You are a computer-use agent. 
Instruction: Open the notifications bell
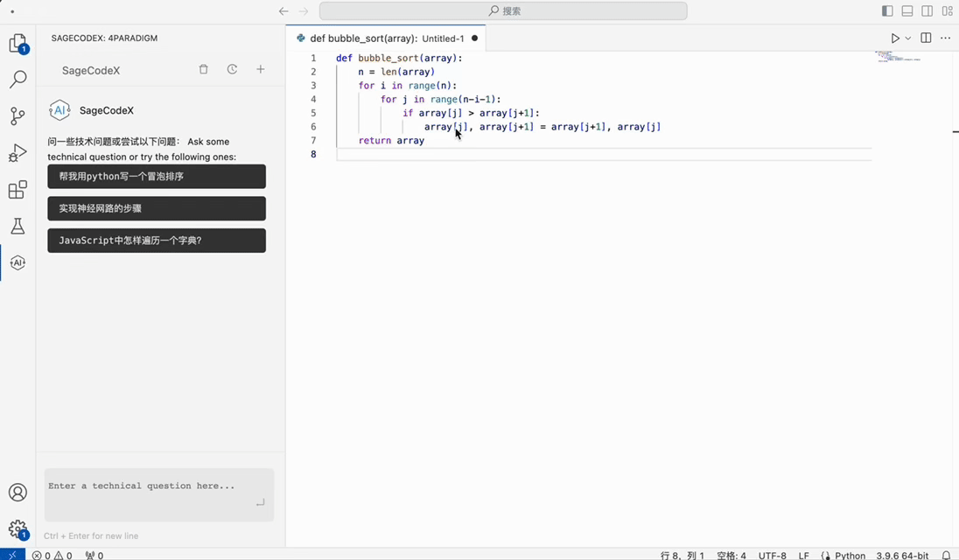[946, 555]
